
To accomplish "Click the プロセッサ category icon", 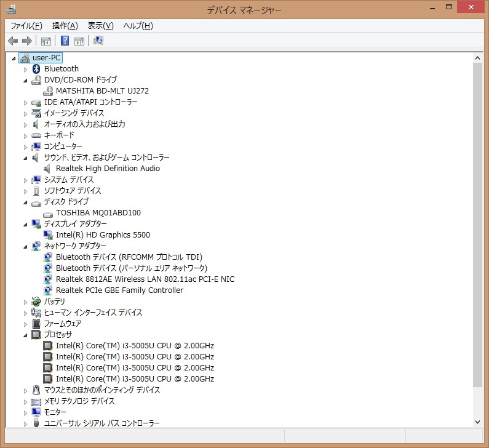I will click(x=36, y=335).
